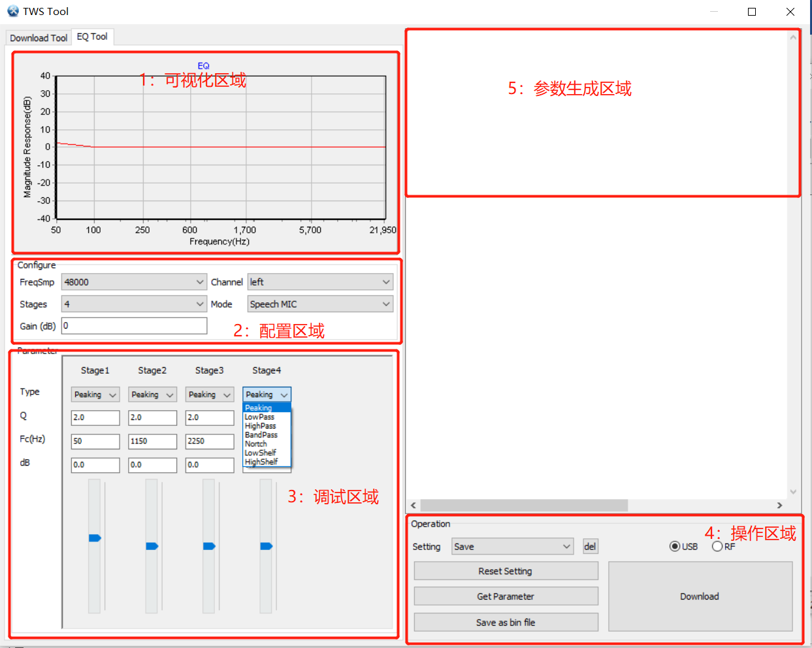Click the Stage1 gain slider handle
Screen dimensions: 812x648
(x=95, y=538)
